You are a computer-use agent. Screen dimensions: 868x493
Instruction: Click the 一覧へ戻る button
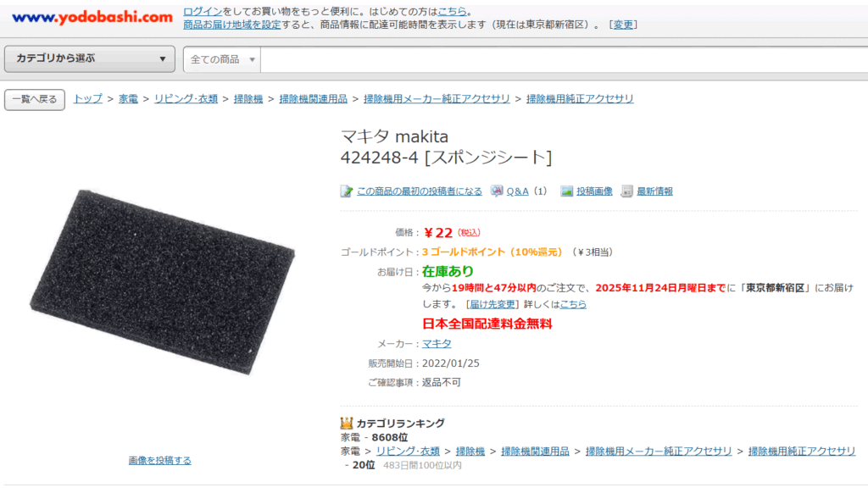pyautogui.click(x=35, y=100)
